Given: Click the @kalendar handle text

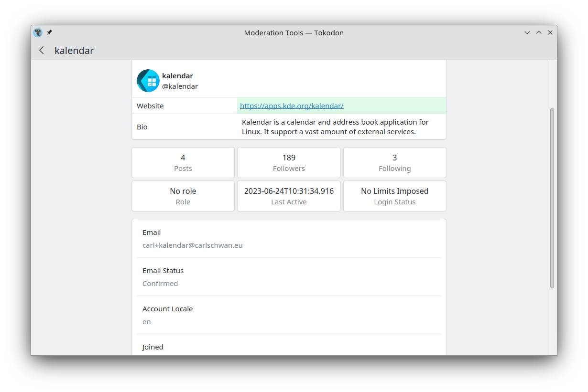Looking at the screenshot, I should pos(180,86).
